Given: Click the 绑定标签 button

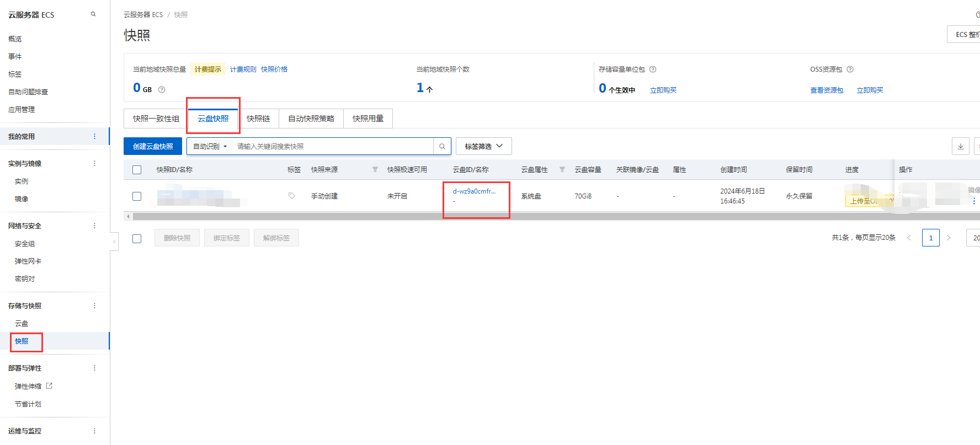Looking at the screenshot, I should point(227,238).
